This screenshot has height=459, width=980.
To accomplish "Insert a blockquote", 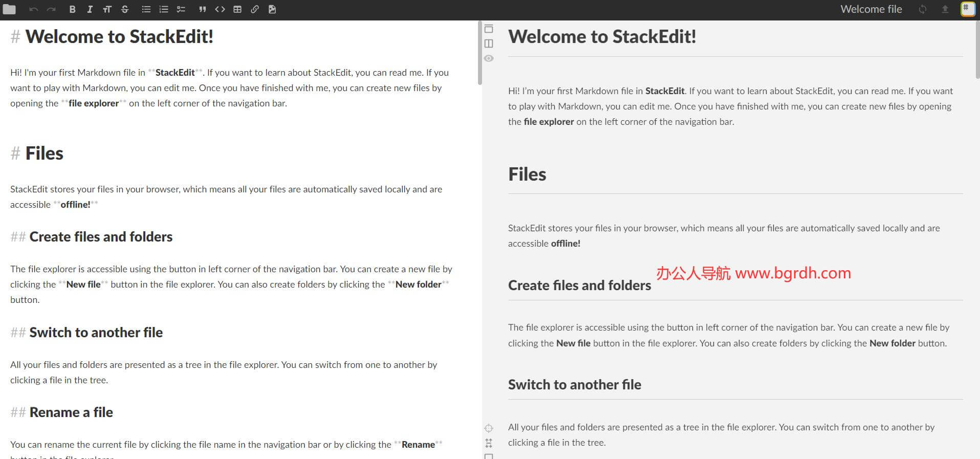I will tap(203, 9).
